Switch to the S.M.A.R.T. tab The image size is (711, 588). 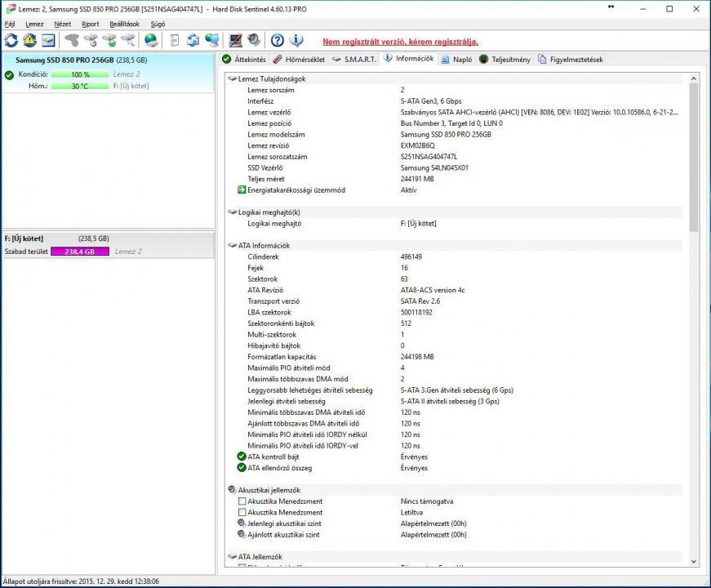(x=353, y=60)
